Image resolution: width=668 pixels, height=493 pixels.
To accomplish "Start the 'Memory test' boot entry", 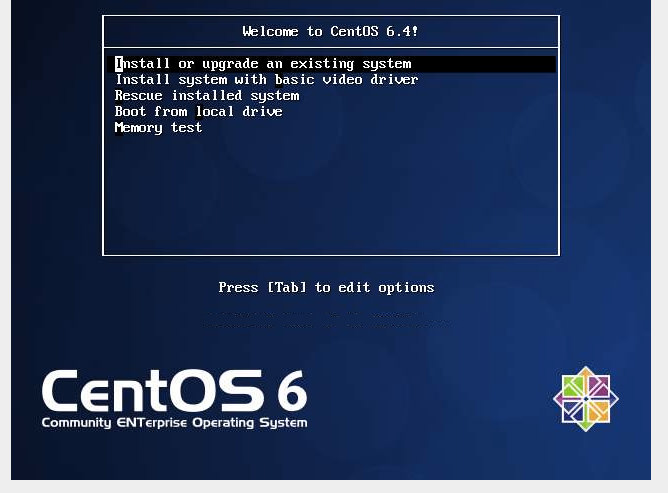I will pyautogui.click(x=158, y=128).
